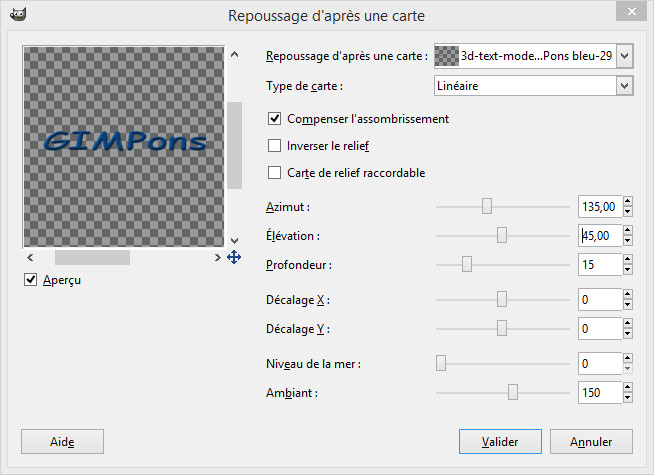The height and width of the screenshot is (475, 654).
Task: Decrease Élévation with the down stepper arrow
Action: coord(628,241)
